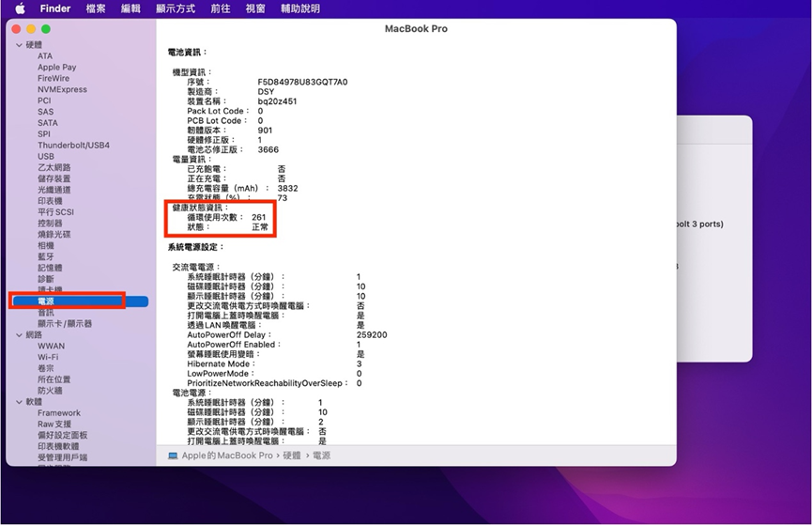Select 藍牙 in the sidebar
Screen dimensions: 812x525
pos(46,256)
